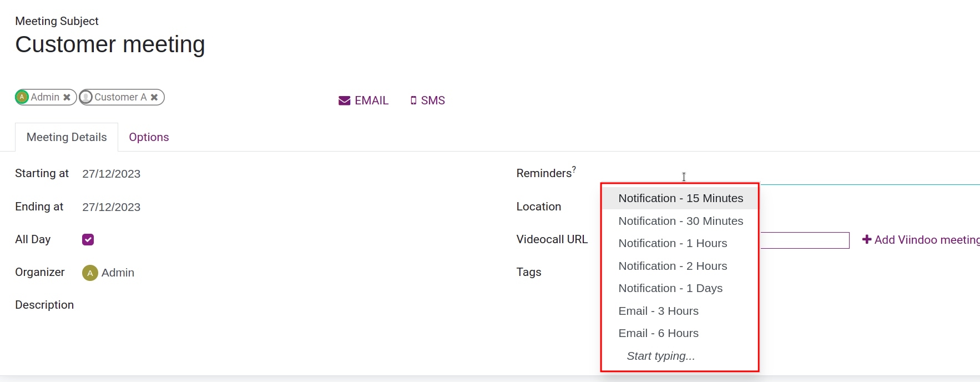Select Email - 6 Hours reminder

680,333
